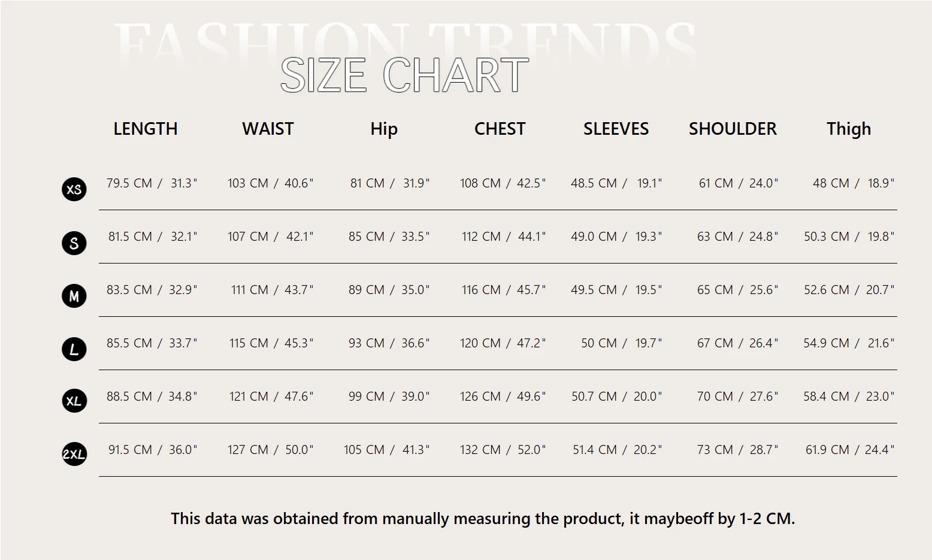This screenshot has height=560, width=932.
Task: Click the CHEST column header
Action: point(500,129)
